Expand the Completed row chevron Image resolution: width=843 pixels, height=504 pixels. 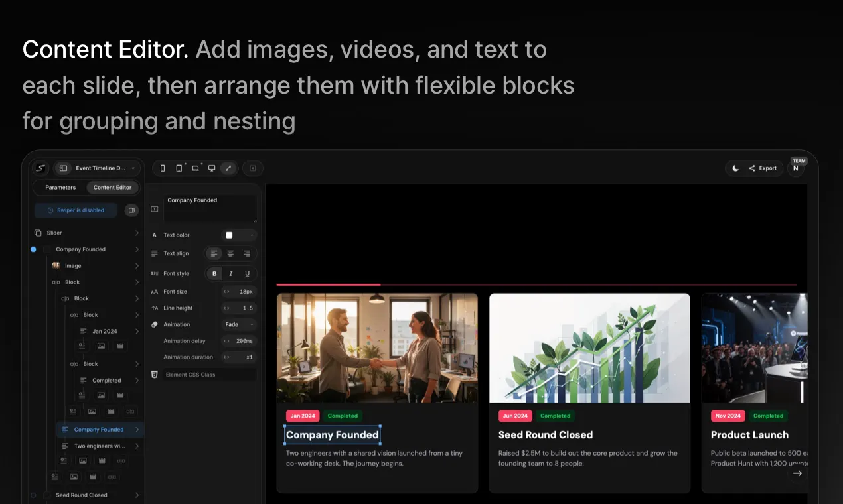point(137,380)
